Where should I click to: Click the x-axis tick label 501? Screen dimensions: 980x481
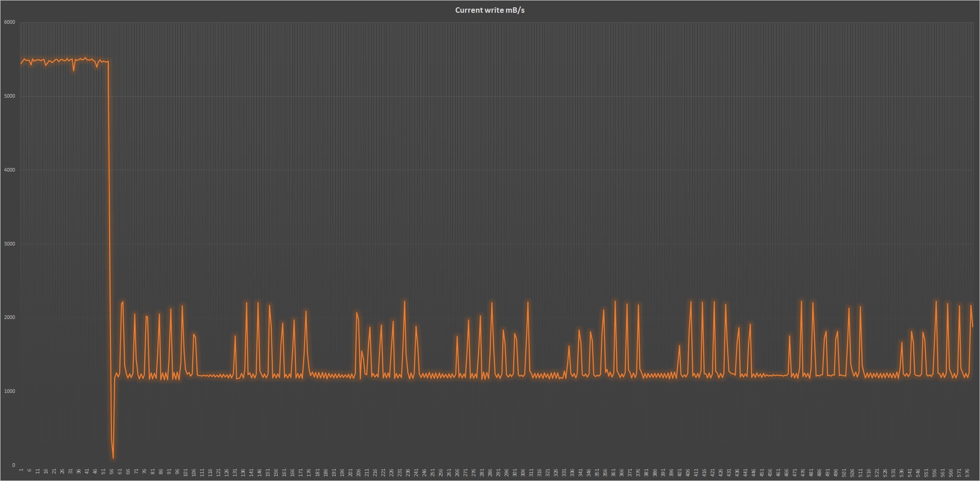[x=844, y=472]
